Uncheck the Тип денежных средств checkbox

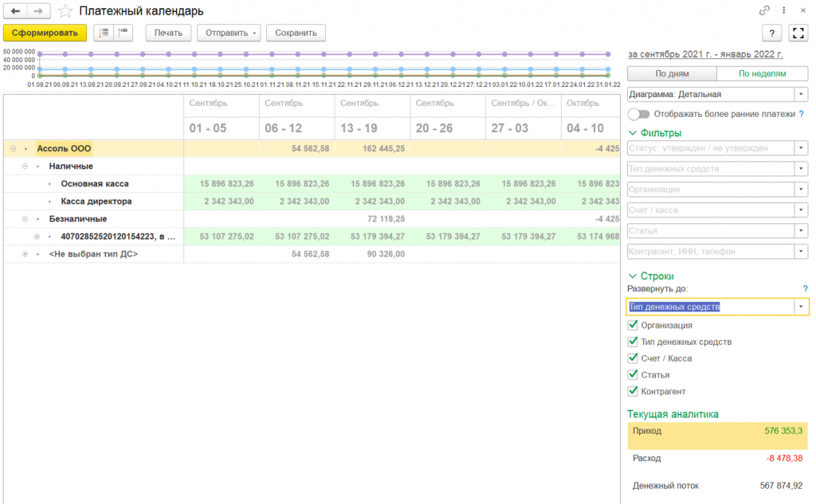(633, 342)
